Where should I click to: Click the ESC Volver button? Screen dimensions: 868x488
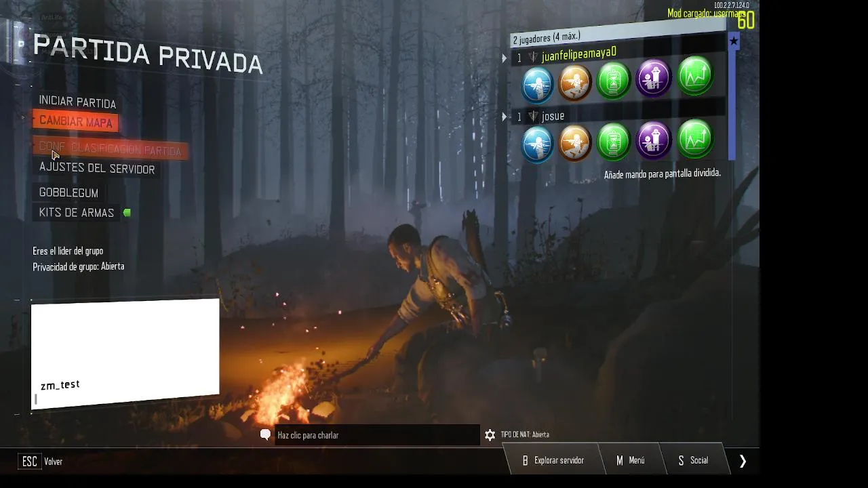[41, 462]
